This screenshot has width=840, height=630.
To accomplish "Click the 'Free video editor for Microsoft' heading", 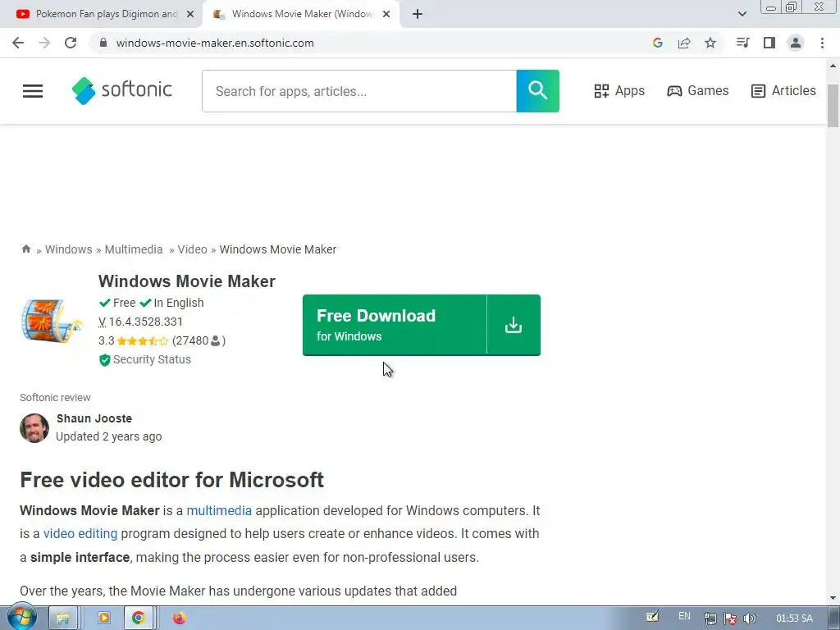I will click(x=172, y=480).
